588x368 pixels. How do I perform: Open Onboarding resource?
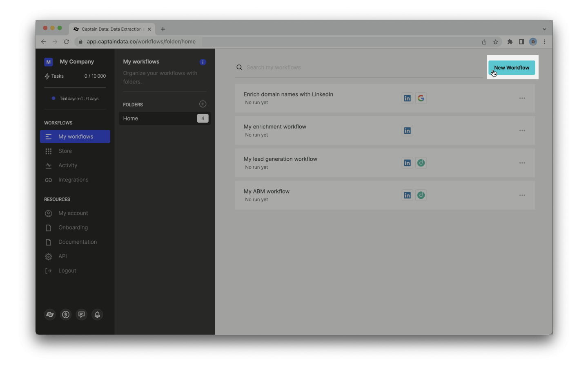75,227
